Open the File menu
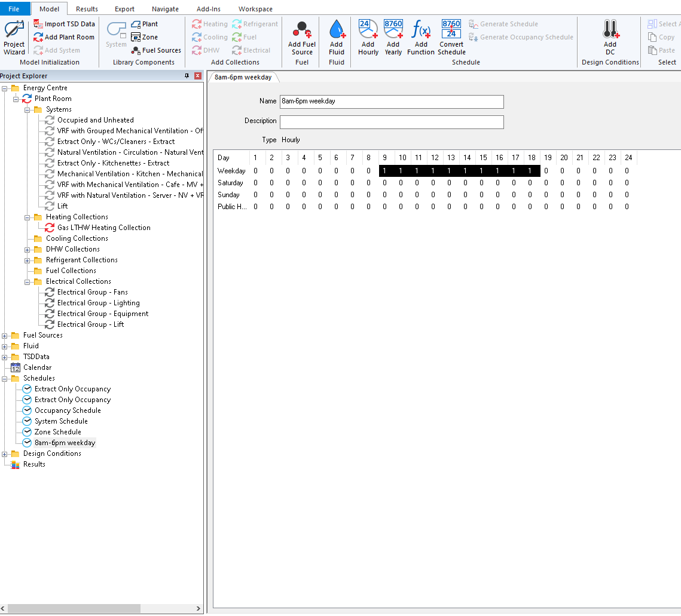681x616 pixels. point(14,9)
